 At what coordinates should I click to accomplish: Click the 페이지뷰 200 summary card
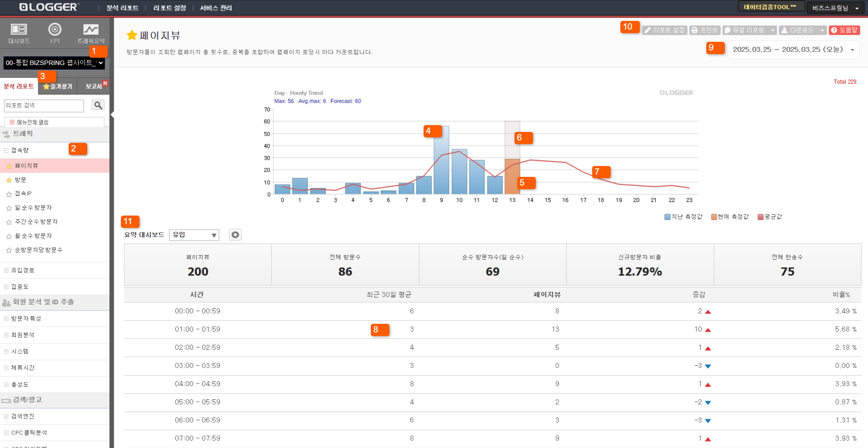(198, 265)
